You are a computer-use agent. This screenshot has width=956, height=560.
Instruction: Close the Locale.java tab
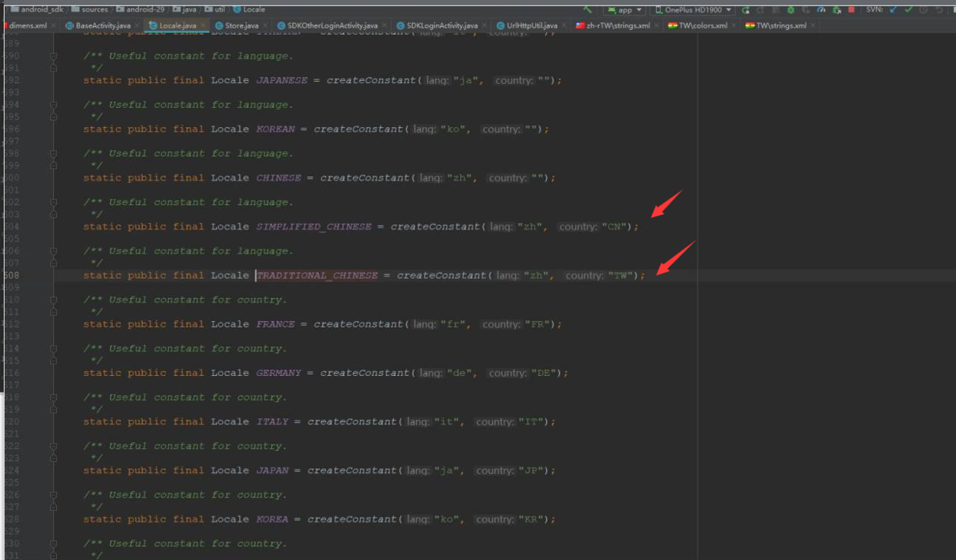[204, 25]
